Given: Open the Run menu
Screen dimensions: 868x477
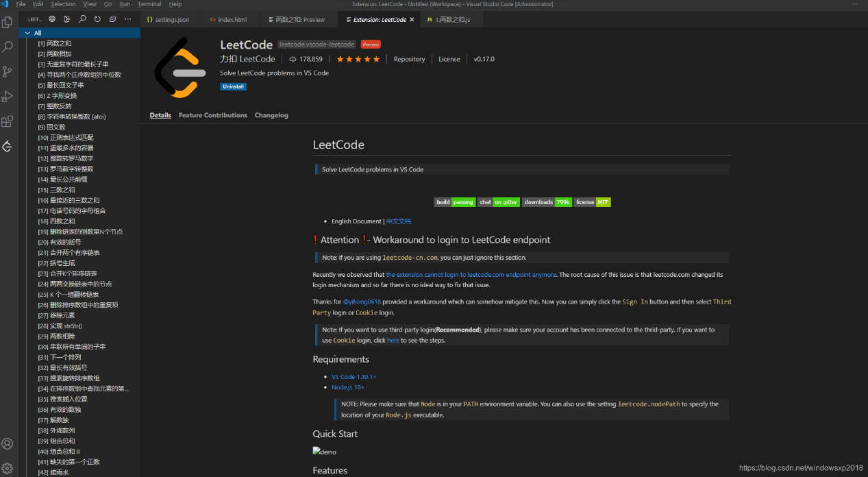Looking at the screenshot, I should coord(125,4).
